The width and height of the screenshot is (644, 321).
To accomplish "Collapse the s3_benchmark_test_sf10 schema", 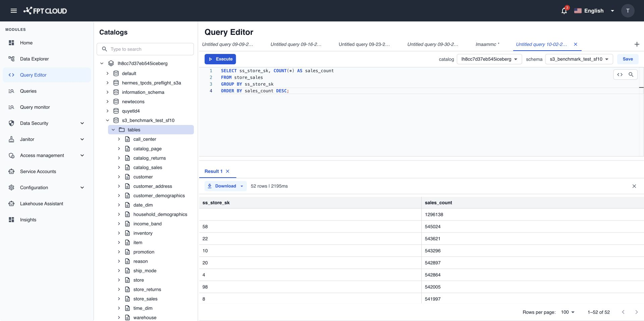I will click(107, 120).
